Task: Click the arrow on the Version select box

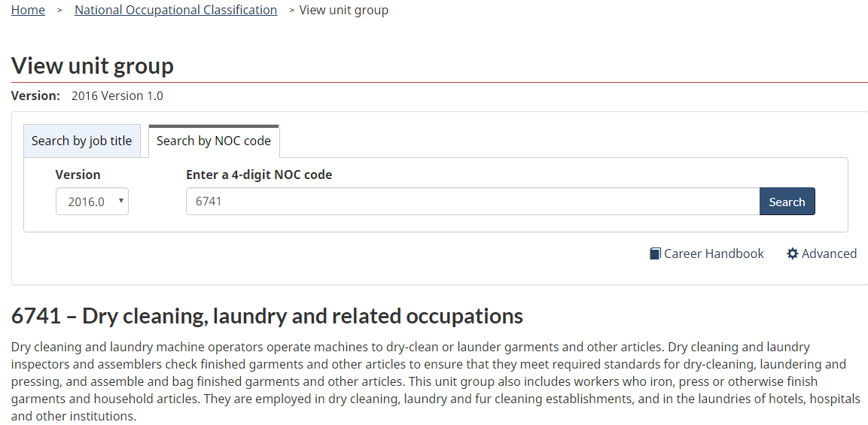Action: click(x=120, y=201)
